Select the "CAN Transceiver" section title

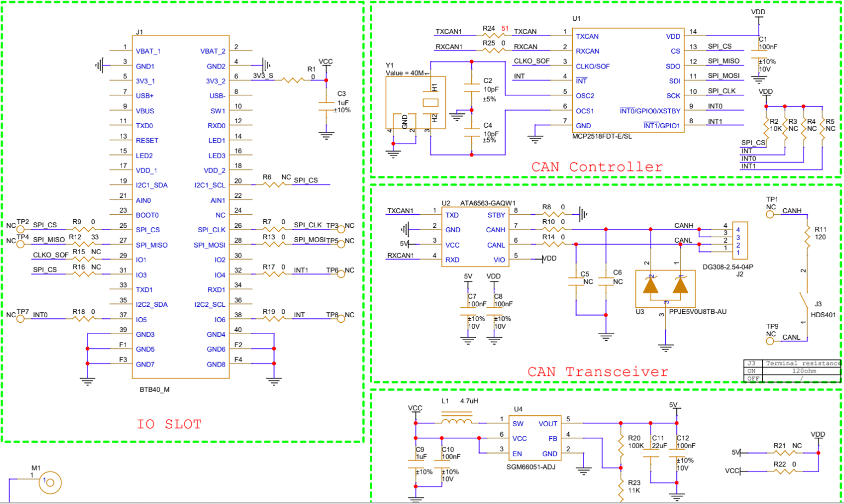point(597,372)
